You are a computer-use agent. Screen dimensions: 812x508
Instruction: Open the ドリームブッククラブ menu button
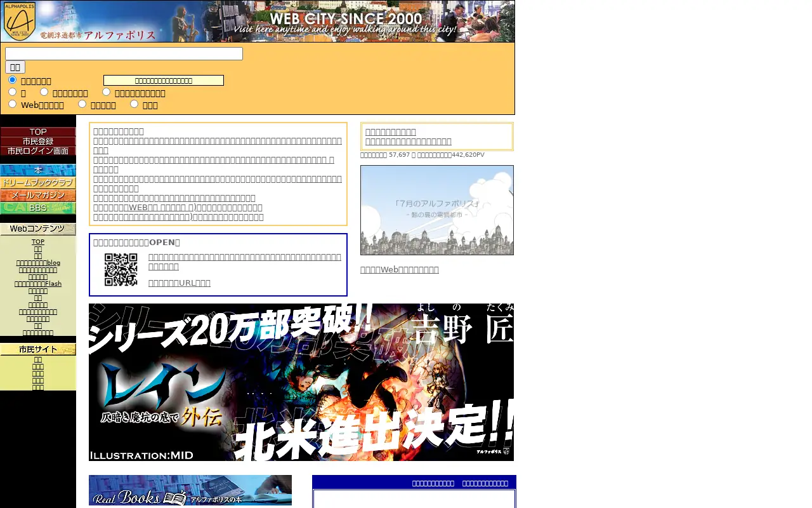[38, 183]
